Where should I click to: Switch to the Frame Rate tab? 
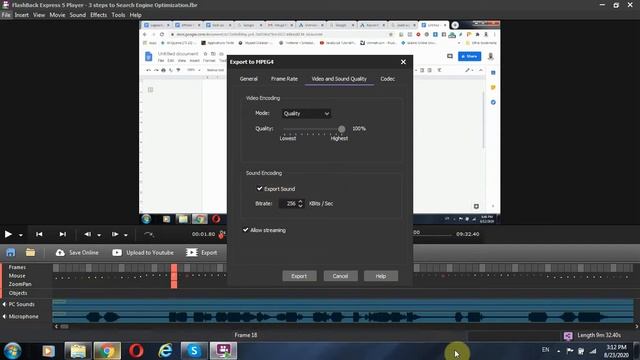(284, 79)
